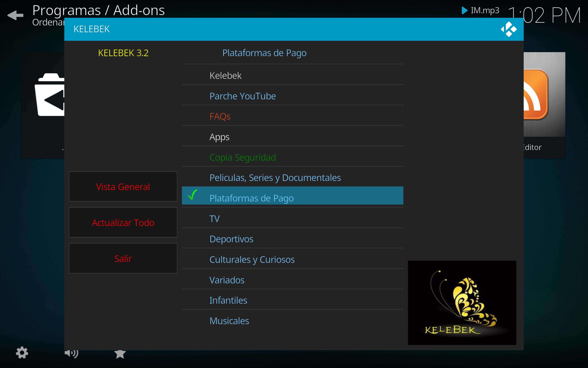Open the Deportivos category
This screenshot has width=588, height=368.
292,239
